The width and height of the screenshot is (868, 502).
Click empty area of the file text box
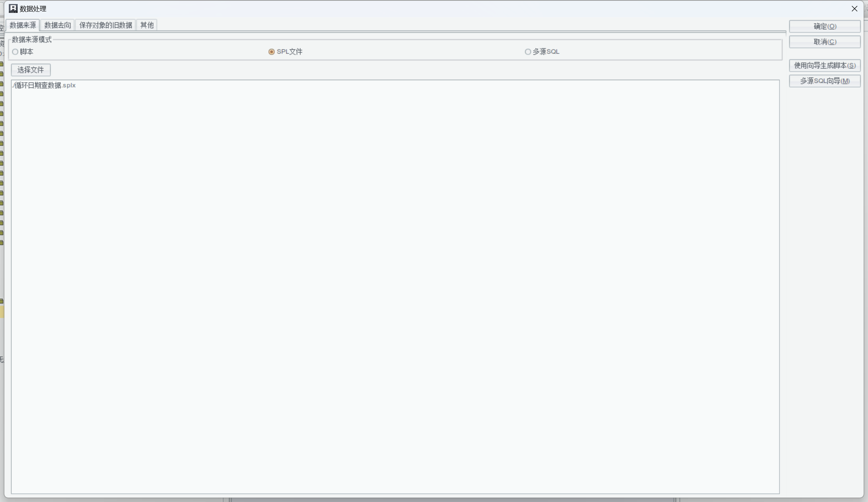coord(395,287)
